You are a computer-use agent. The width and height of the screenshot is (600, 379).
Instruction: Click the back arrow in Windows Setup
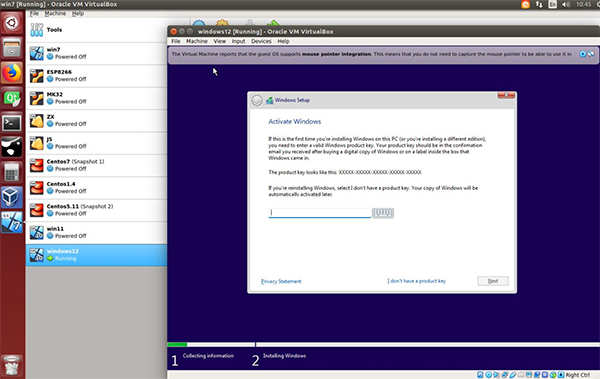pyautogui.click(x=257, y=100)
